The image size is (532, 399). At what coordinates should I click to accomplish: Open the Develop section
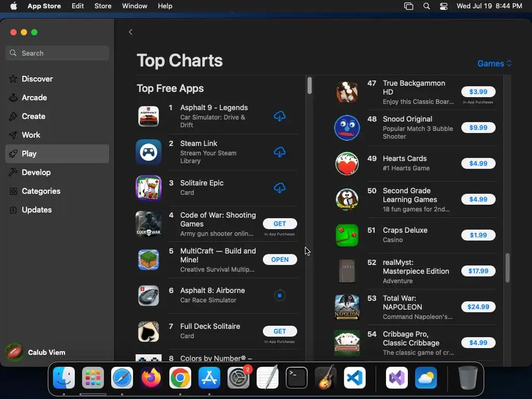[x=57, y=172]
